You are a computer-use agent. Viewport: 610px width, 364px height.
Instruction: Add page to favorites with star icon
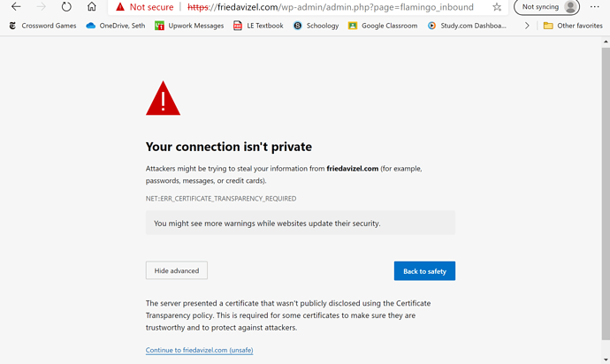pyautogui.click(x=497, y=7)
